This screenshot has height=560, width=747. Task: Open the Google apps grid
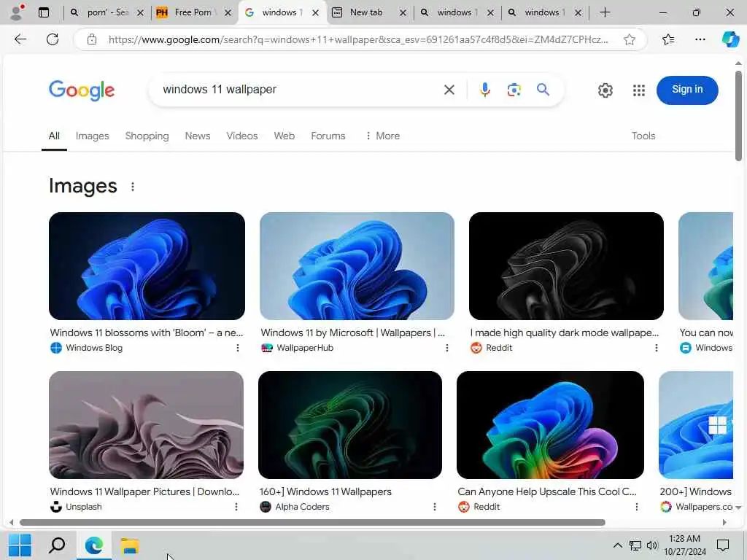pyautogui.click(x=638, y=90)
